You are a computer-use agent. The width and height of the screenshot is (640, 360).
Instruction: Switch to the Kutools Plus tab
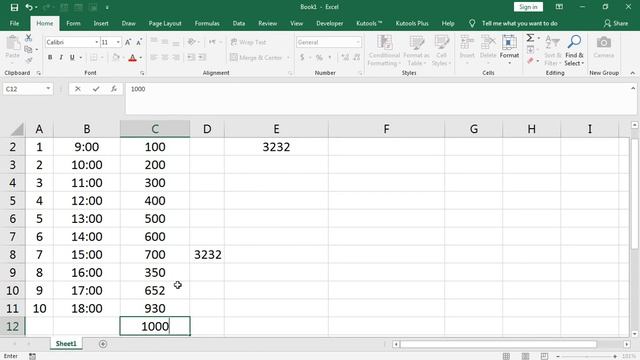pos(412,24)
